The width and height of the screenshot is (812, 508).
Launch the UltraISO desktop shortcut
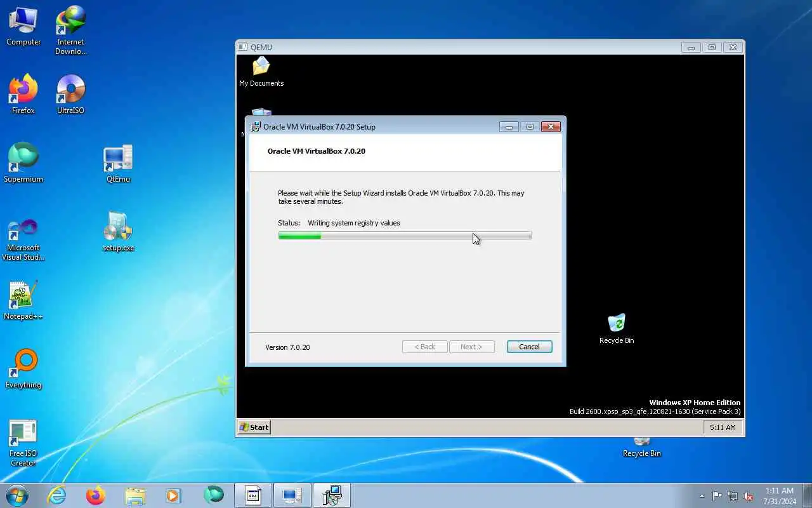pos(70,95)
